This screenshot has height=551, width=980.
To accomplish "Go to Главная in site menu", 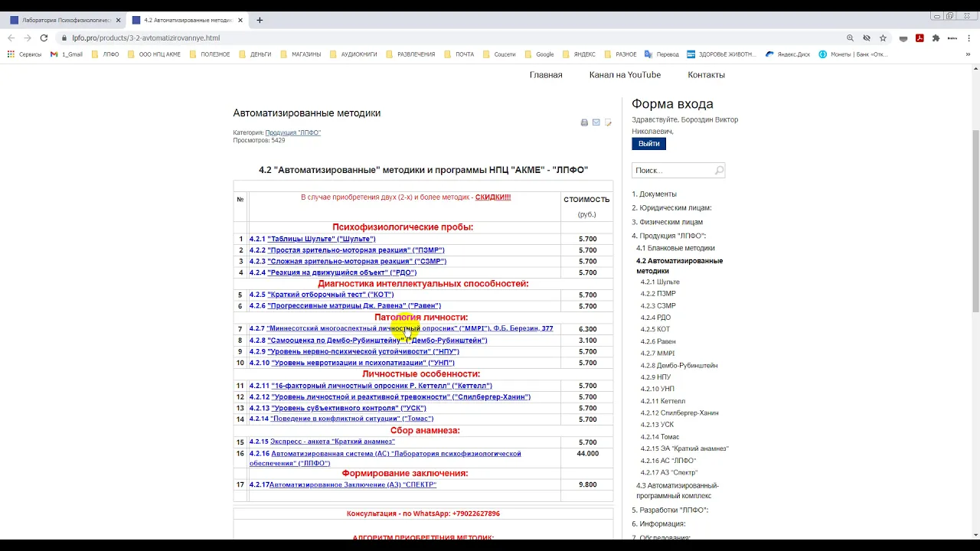I will pos(546,75).
